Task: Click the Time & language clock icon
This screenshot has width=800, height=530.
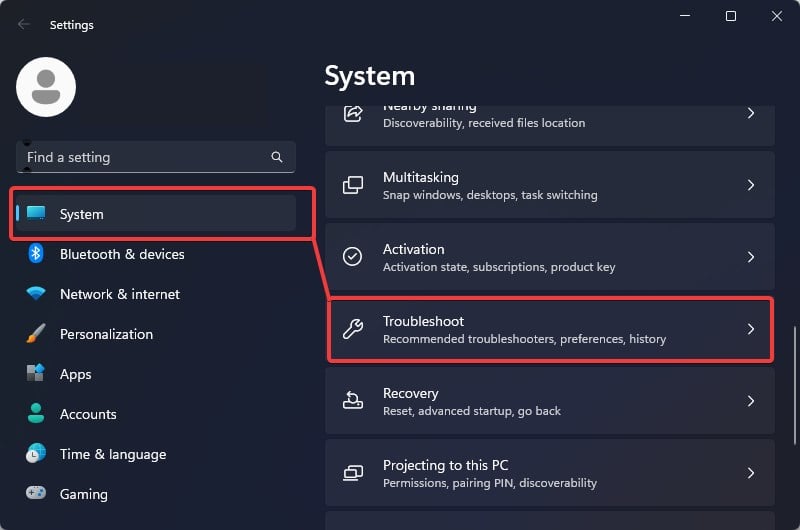Action: (x=36, y=454)
